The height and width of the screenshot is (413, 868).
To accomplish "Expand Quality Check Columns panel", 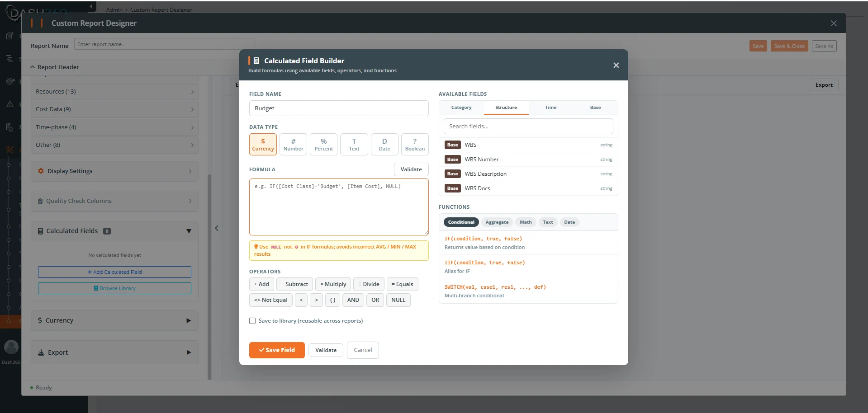I will point(114,201).
